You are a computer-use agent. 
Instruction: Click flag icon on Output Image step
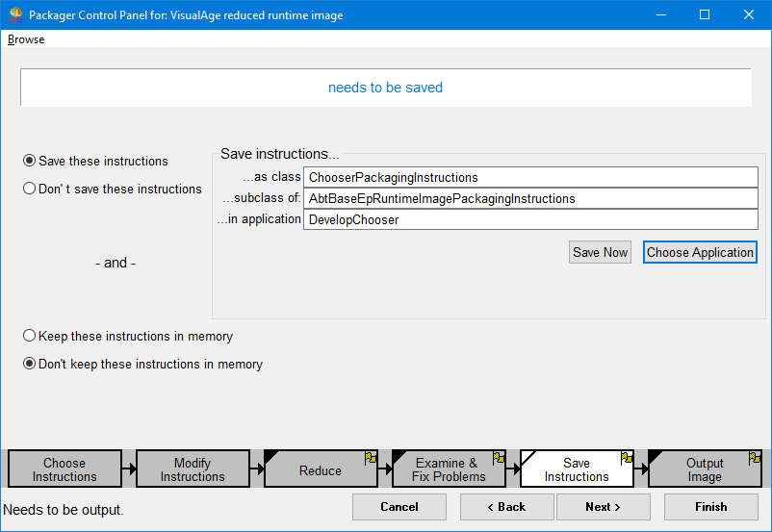[x=754, y=458]
